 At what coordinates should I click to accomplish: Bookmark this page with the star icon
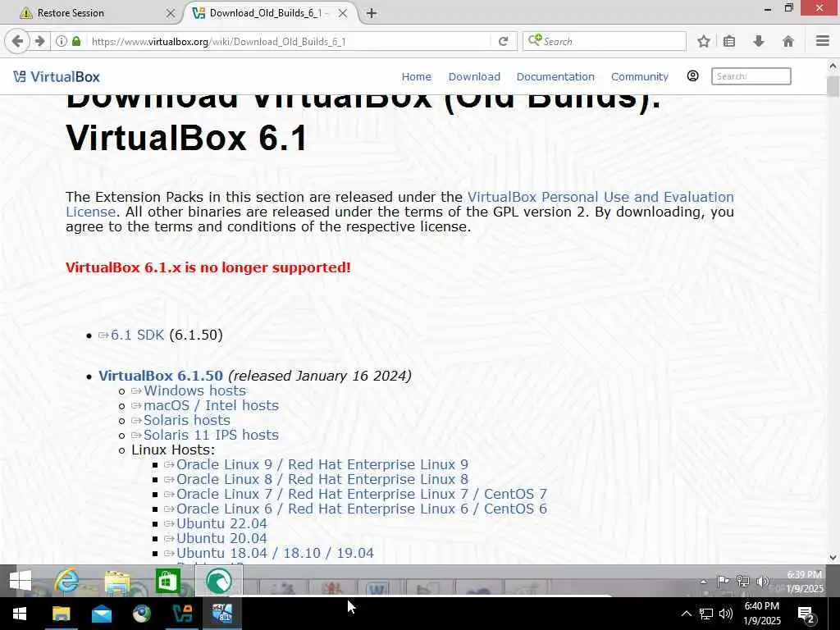(704, 41)
